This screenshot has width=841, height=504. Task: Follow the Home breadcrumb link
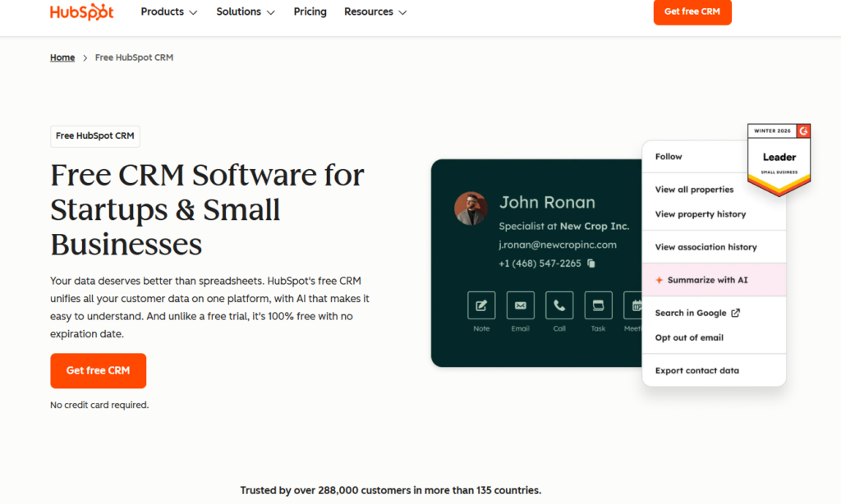[x=62, y=57]
